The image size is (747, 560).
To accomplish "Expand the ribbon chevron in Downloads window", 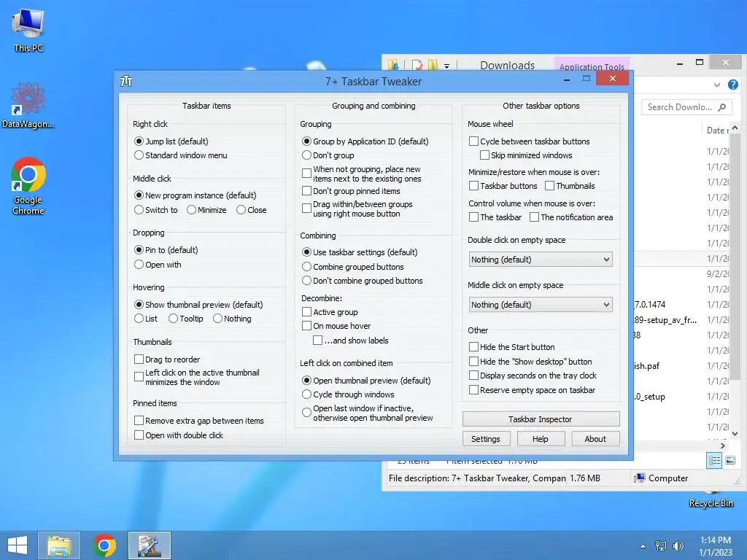I will [717, 85].
